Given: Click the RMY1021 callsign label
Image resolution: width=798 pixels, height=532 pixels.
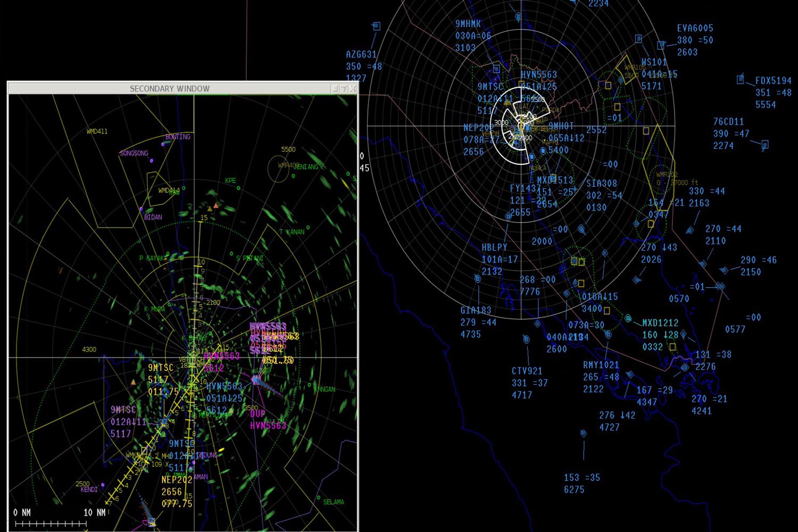Looking at the screenshot, I should click(601, 365).
